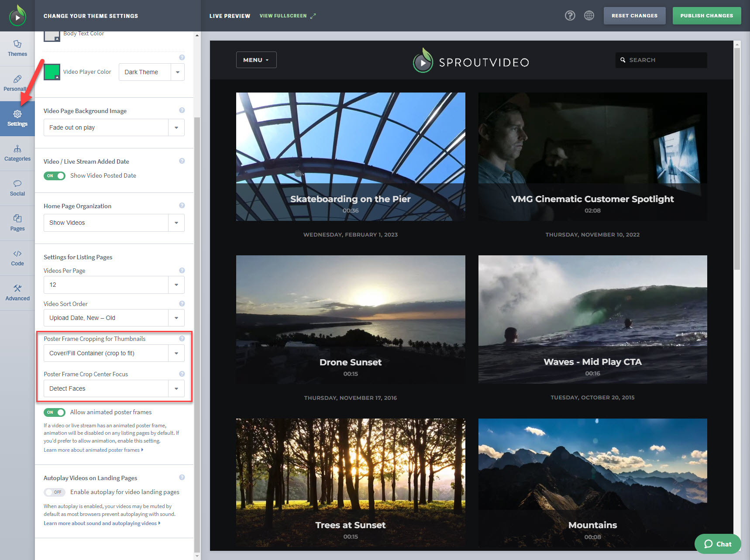Viewport: 750px width, 560px height.
Task: Open Trees at Sunset video thumbnail
Action: (x=351, y=483)
